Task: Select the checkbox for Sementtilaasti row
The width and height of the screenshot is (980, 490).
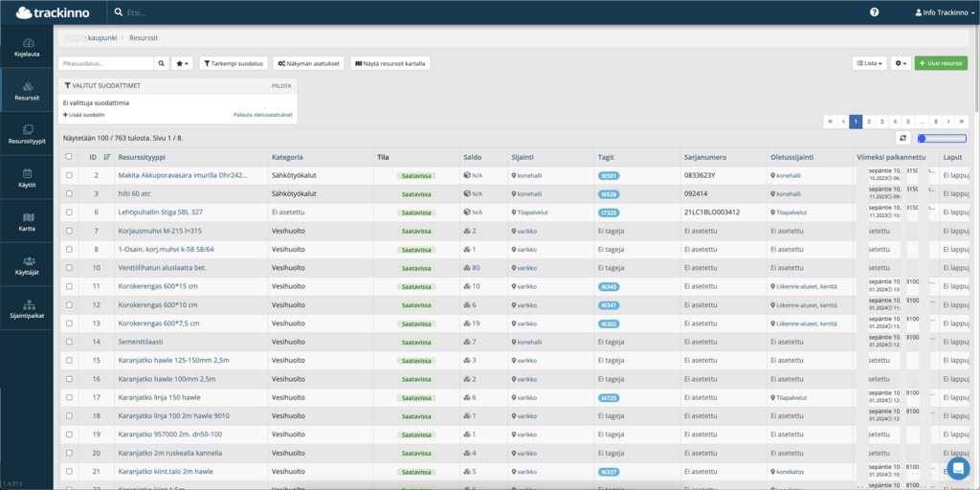Action: click(68, 342)
